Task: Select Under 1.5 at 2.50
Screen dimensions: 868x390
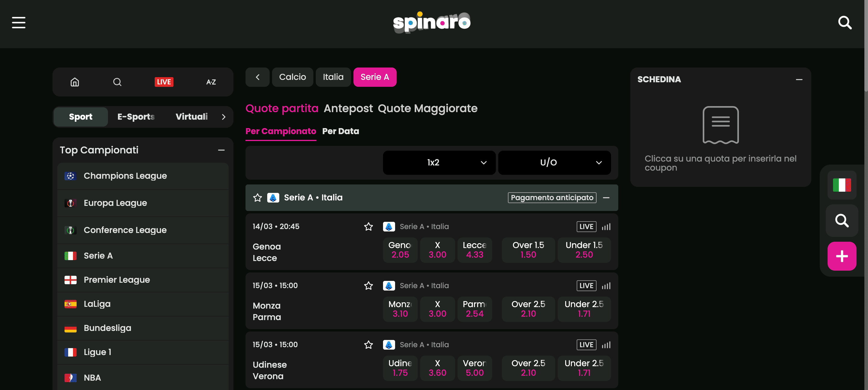Action: pos(584,250)
